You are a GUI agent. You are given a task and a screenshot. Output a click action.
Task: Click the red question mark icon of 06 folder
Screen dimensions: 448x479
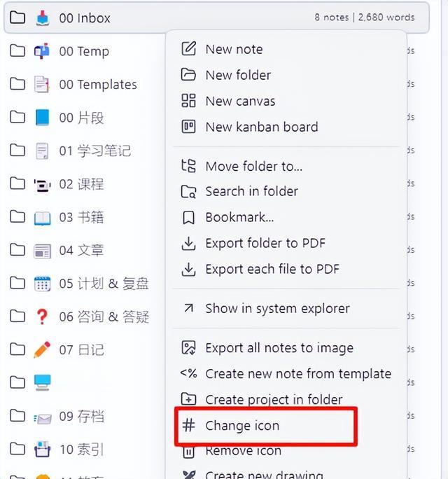[x=42, y=317]
